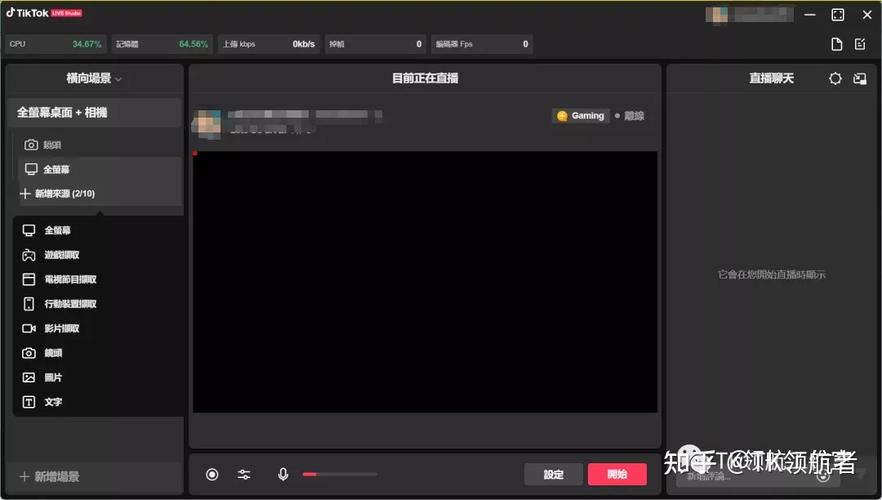Viewport: 882px width, 500px height.
Task: Click the 目前正在直播 heading
Action: (425, 78)
